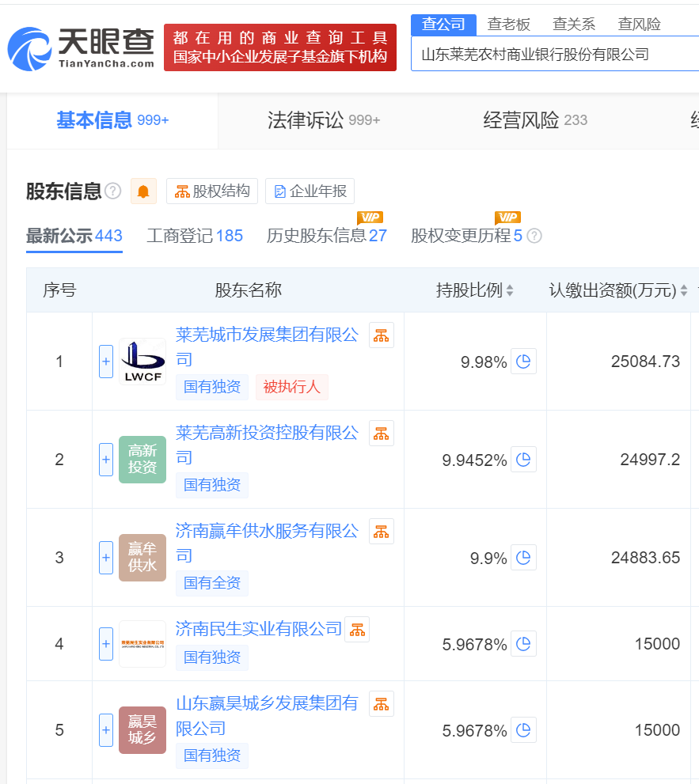The image size is (699, 784).
Task: Click the 股东名称 column header
Action: (249, 290)
